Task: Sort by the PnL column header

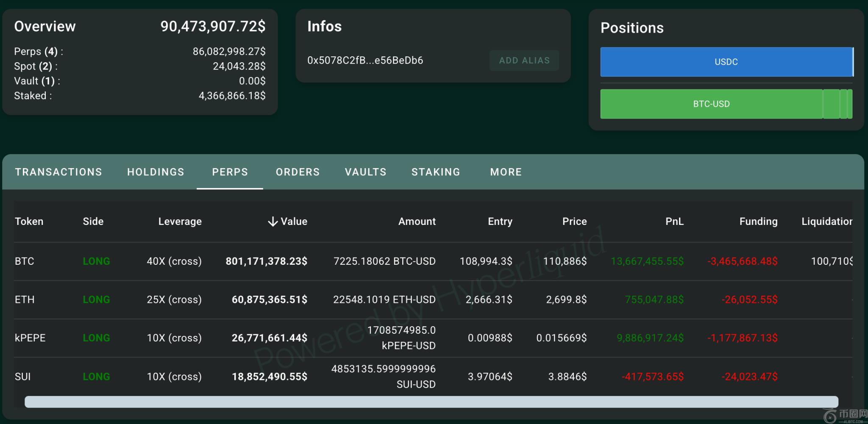Action: click(x=674, y=222)
